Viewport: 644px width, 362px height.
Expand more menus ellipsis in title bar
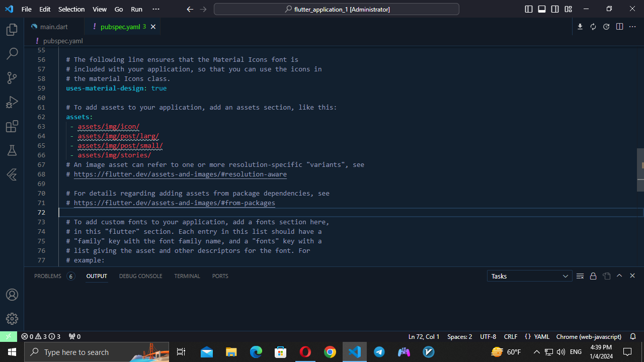click(x=155, y=9)
